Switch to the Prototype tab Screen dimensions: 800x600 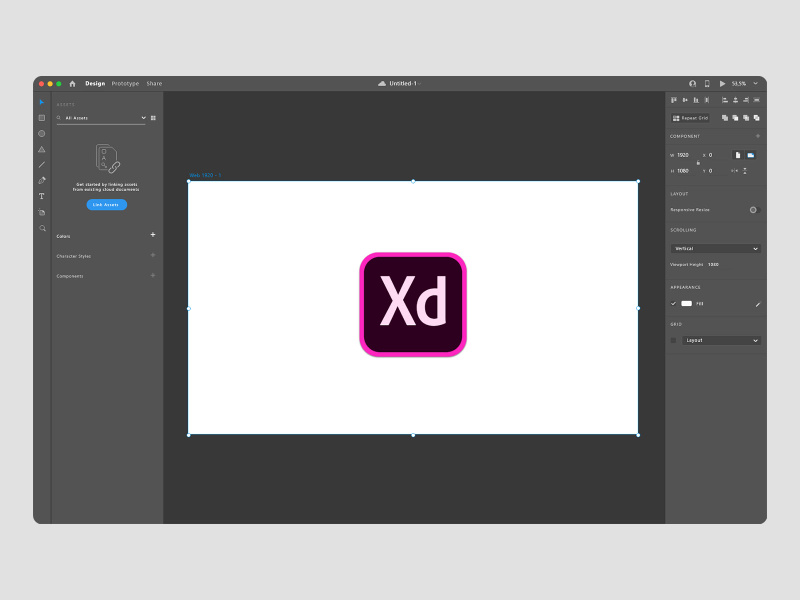(124, 83)
